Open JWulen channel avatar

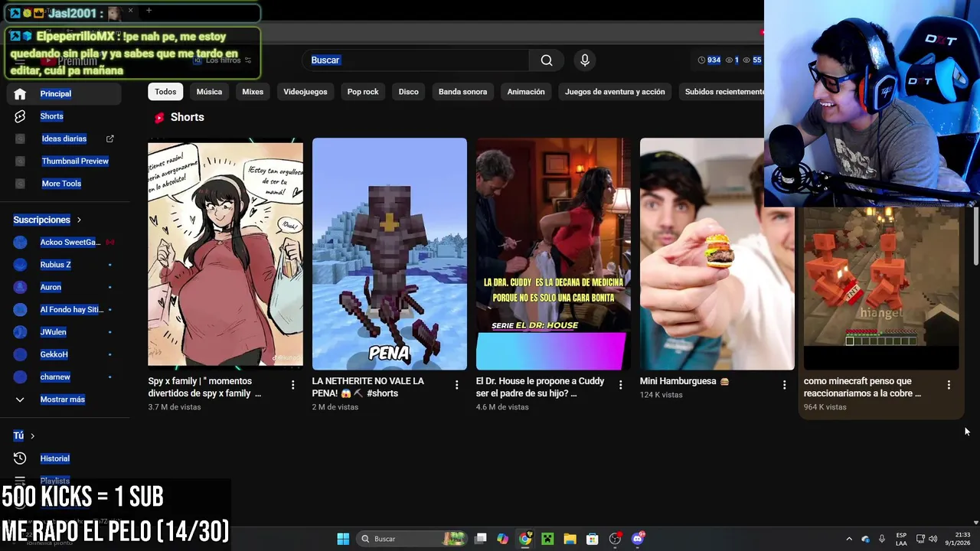(x=21, y=332)
